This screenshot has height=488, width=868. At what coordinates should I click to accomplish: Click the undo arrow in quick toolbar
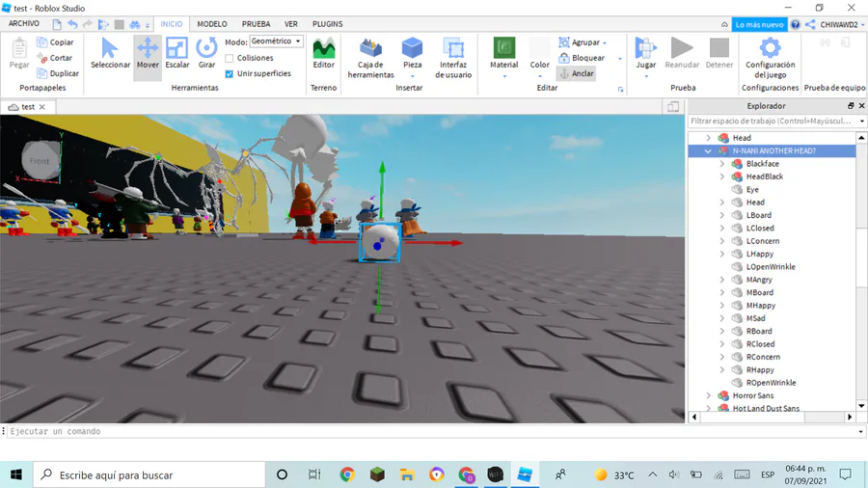(x=72, y=24)
